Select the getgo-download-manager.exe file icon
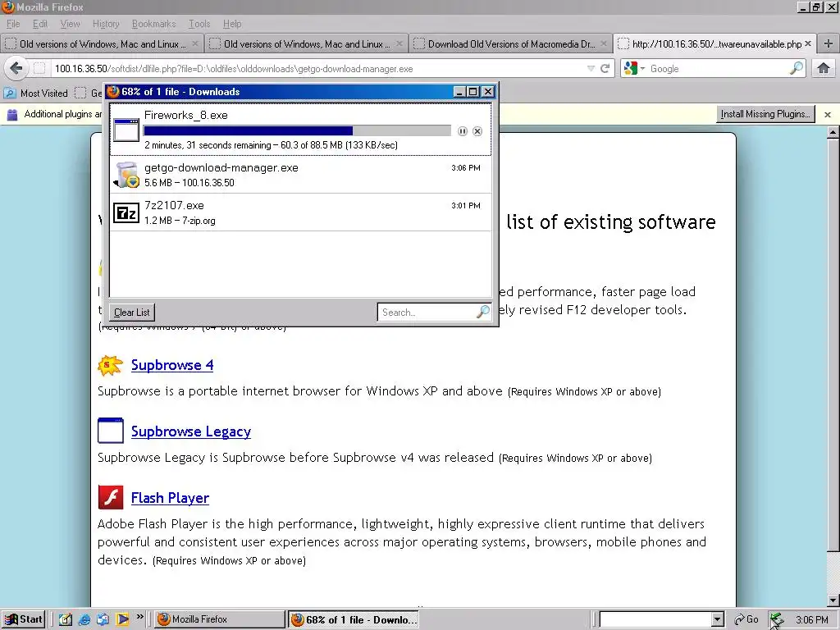The image size is (840, 630). click(x=127, y=175)
